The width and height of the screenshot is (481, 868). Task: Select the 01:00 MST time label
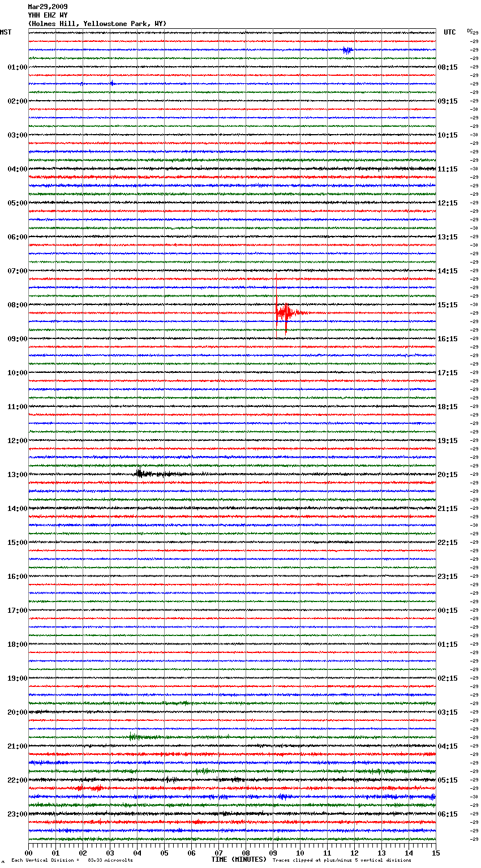[18, 67]
